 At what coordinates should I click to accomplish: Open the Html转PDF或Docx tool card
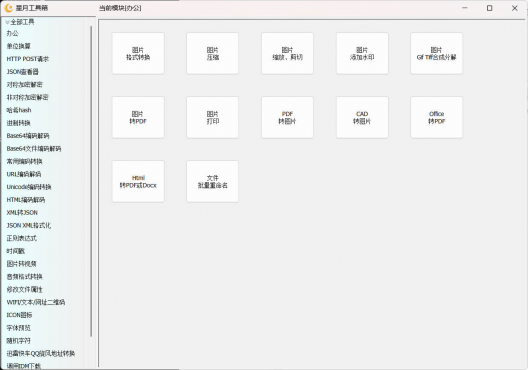coord(138,181)
